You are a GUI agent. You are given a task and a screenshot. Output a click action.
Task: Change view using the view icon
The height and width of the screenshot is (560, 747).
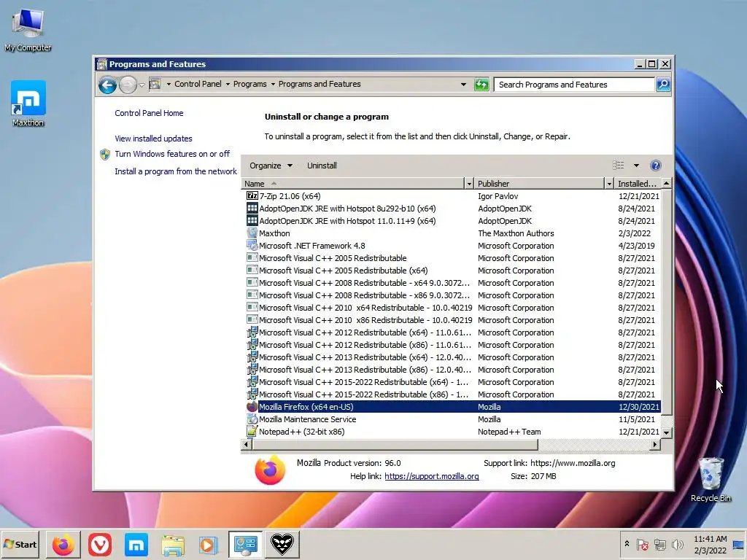tap(619, 166)
